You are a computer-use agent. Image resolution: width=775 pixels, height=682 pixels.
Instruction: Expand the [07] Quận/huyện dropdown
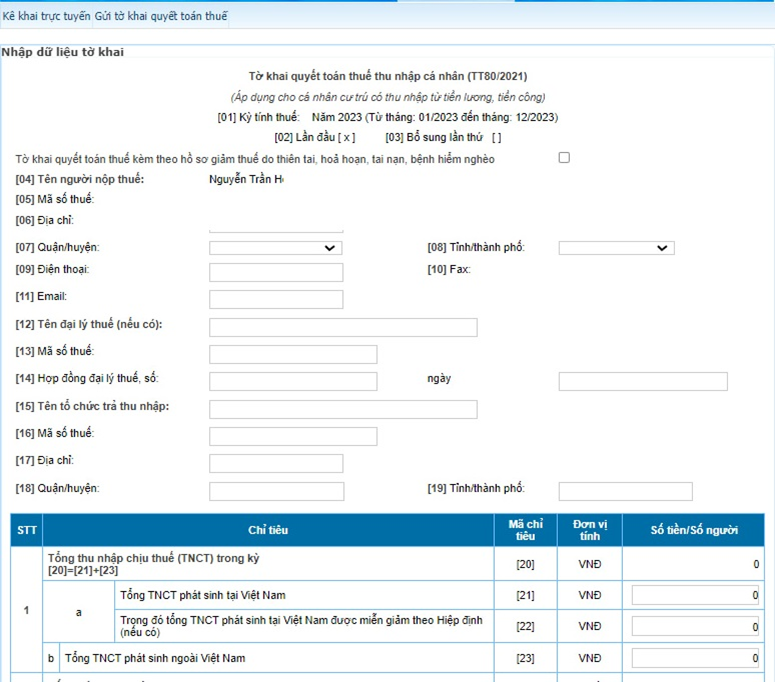(x=276, y=248)
